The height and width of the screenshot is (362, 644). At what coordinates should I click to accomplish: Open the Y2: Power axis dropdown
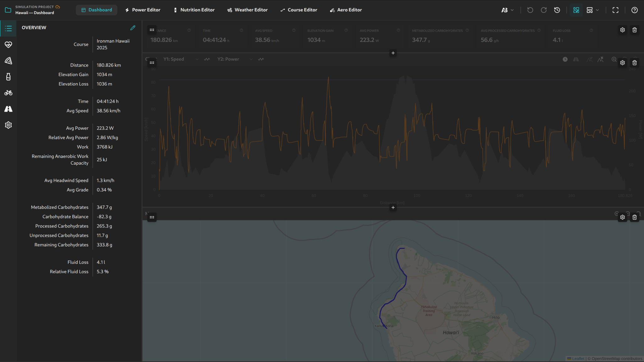tap(235, 59)
